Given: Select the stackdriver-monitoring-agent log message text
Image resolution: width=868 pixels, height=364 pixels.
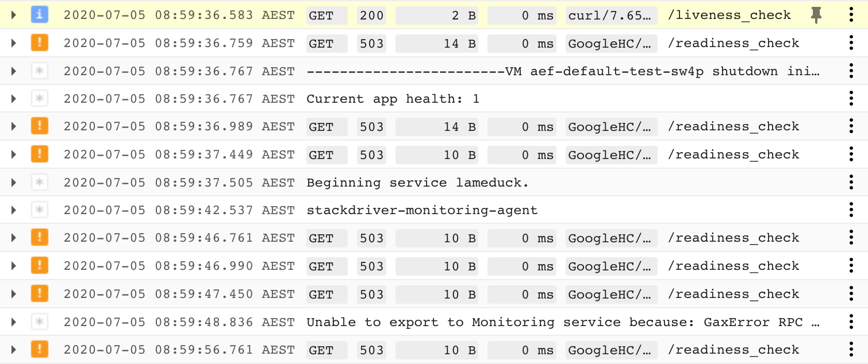Looking at the screenshot, I should click(422, 210).
